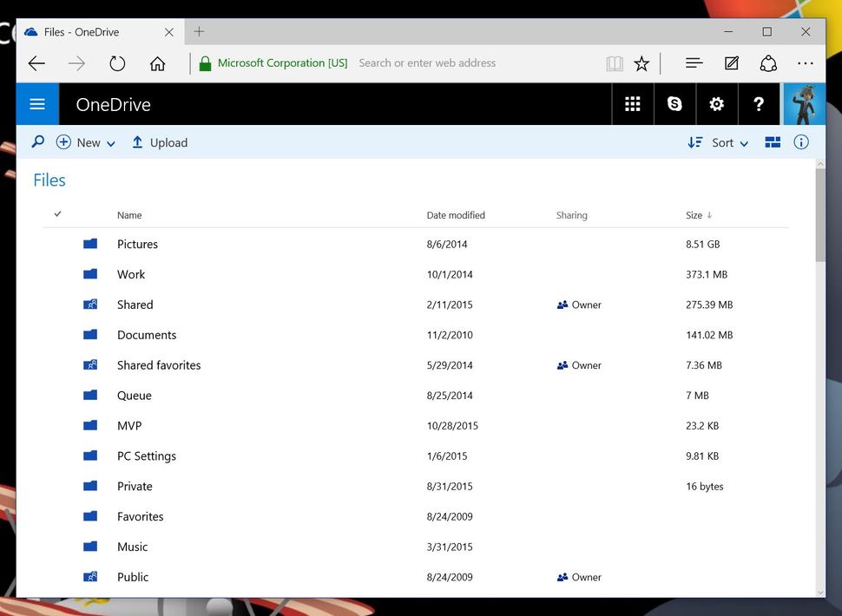
Task: Expand the New dropdown menu
Action: (86, 143)
